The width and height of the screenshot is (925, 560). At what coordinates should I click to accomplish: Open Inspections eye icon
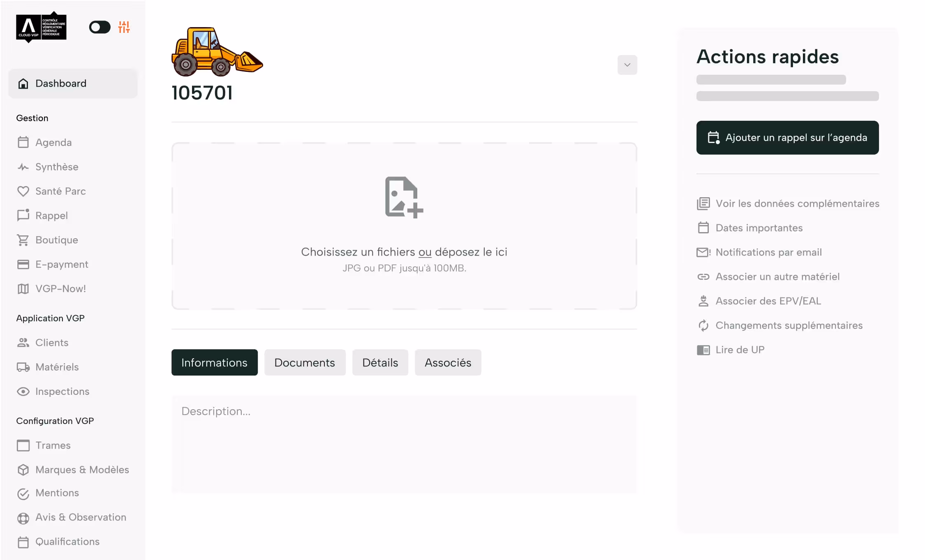(23, 392)
